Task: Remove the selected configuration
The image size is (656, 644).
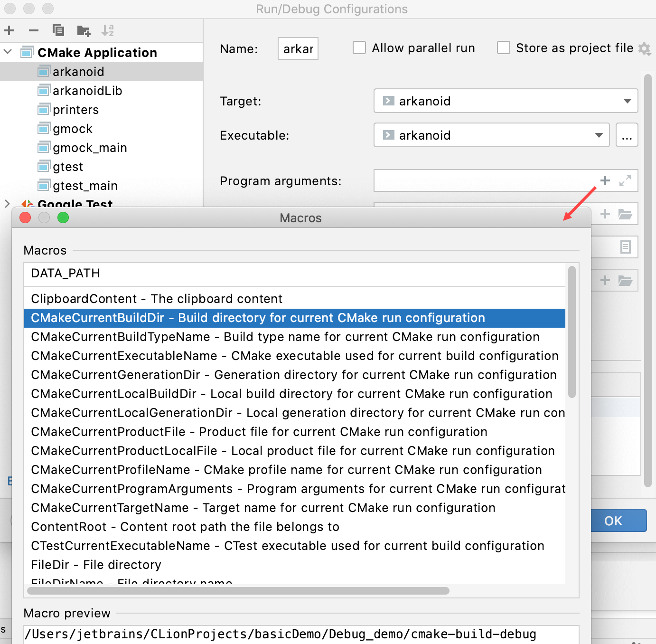Action: [x=33, y=30]
